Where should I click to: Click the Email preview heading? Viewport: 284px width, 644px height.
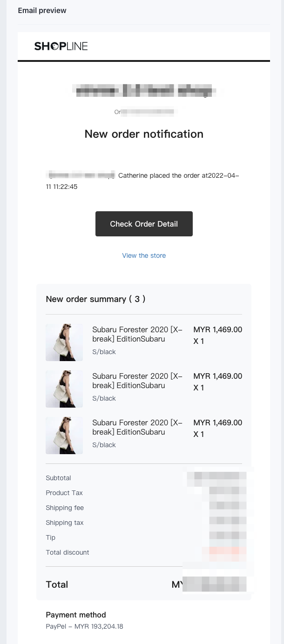42,10
